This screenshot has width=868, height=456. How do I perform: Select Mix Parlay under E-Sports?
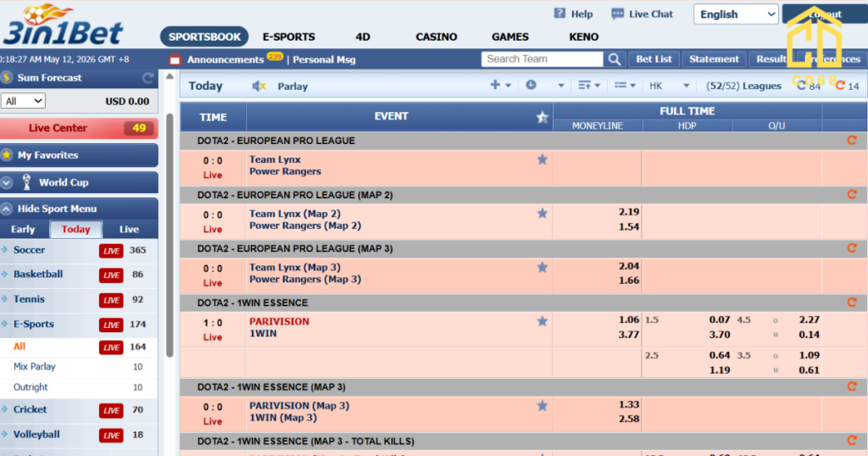click(x=34, y=367)
